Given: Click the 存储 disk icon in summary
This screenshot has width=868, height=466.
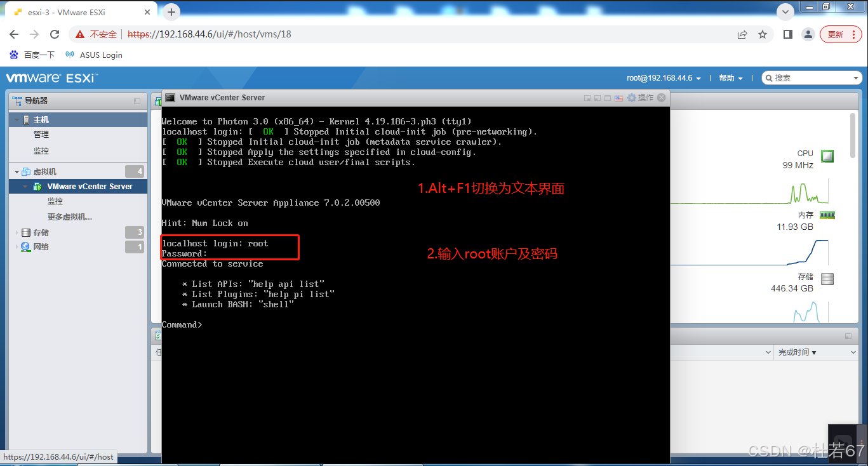Looking at the screenshot, I should 827,279.
